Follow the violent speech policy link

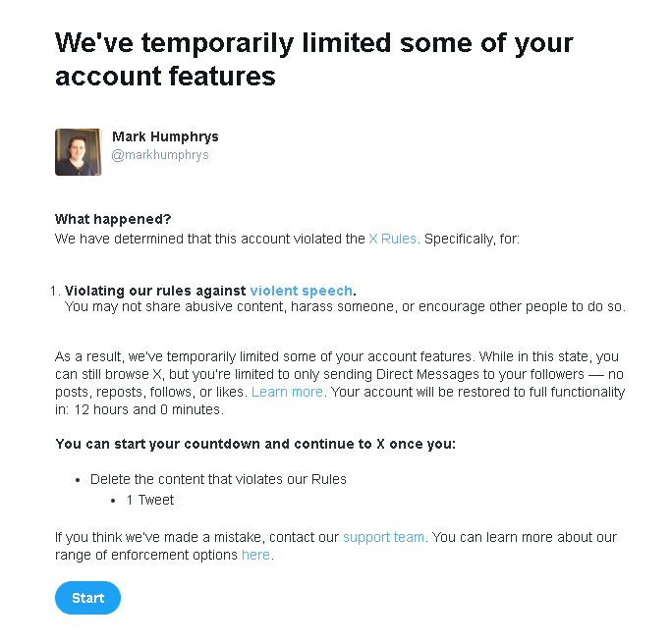point(301,291)
